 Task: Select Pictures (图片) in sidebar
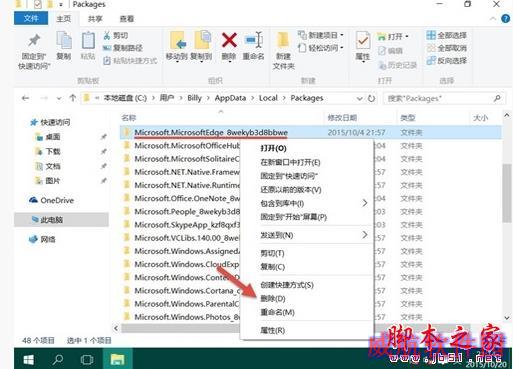coord(47,181)
